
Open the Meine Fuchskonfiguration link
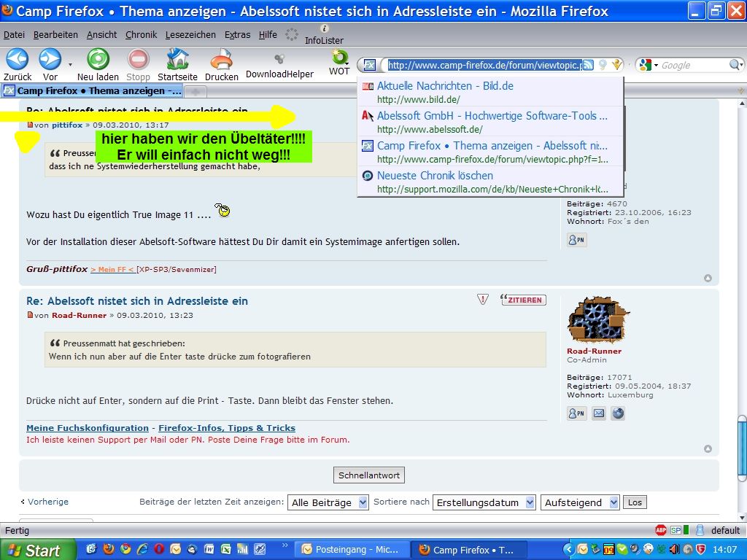click(88, 428)
